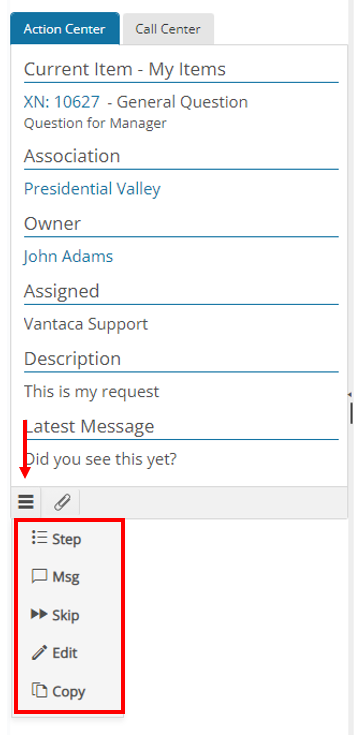Image resolution: width=364 pixels, height=753 pixels.
Task: Click the vertical panel divider bar
Action: (352, 413)
